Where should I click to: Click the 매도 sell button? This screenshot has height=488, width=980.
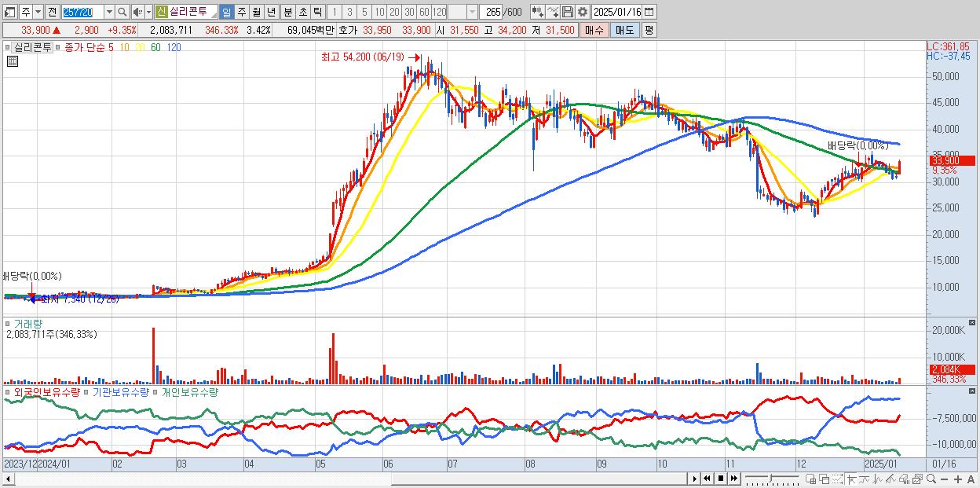(625, 30)
